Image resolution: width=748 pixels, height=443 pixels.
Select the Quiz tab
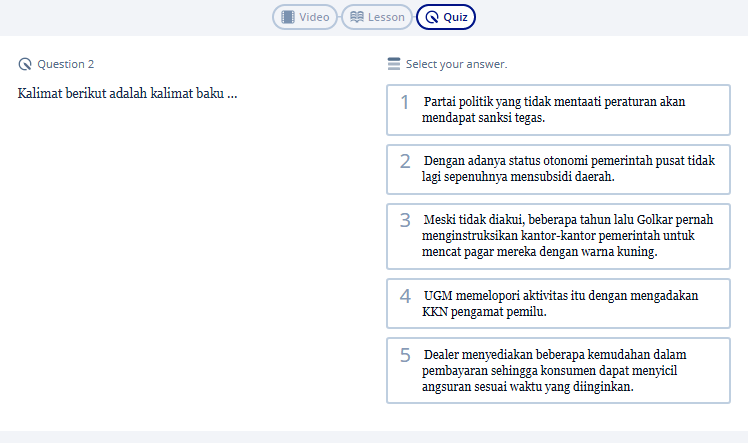(446, 17)
